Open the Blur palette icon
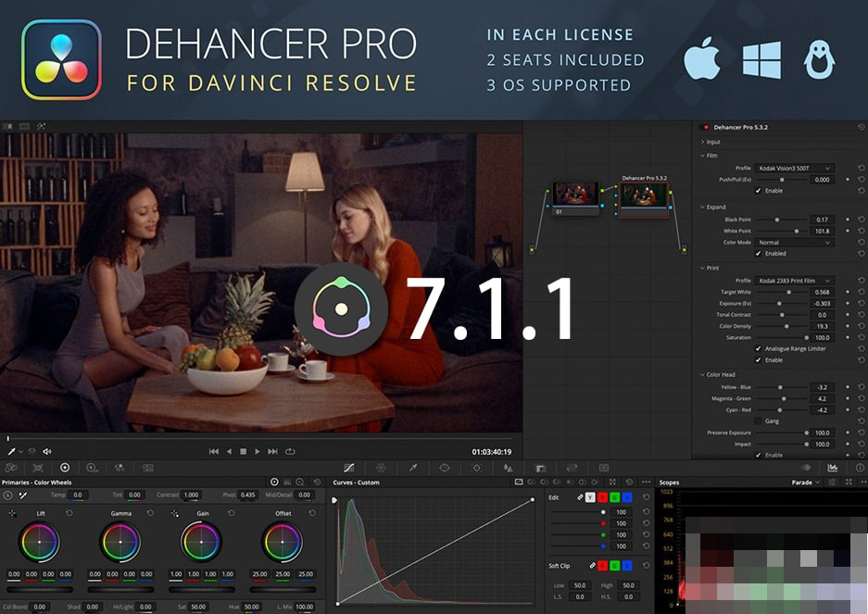 click(508, 469)
